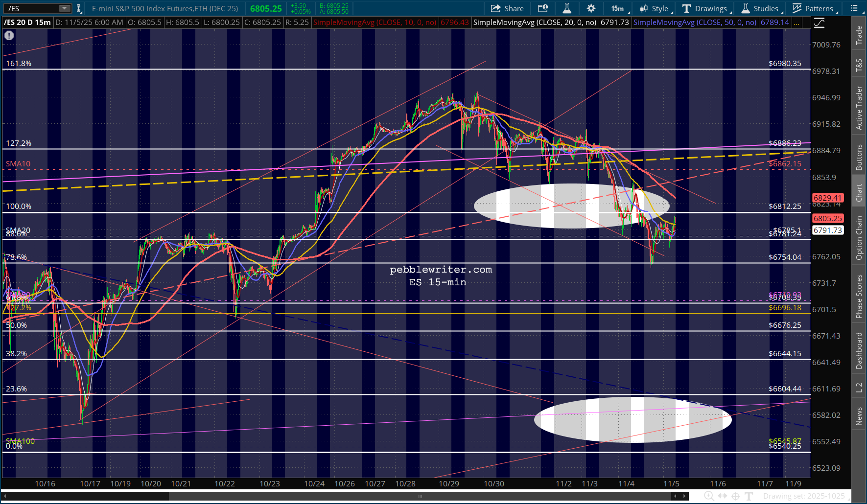Click the /ES 20 D 15m chart title
Image resolution: width=867 pixels, height=504 pixels.
28,23
